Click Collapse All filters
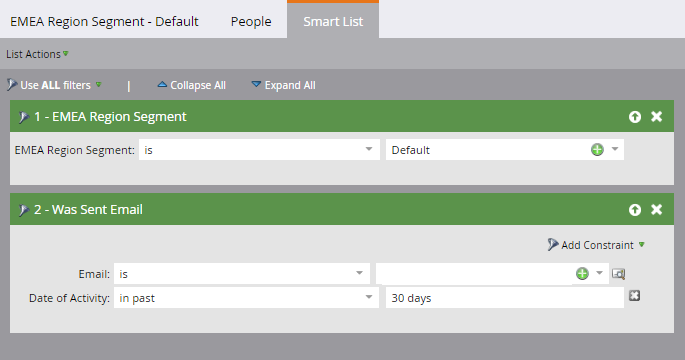 (x=191, y=85)
